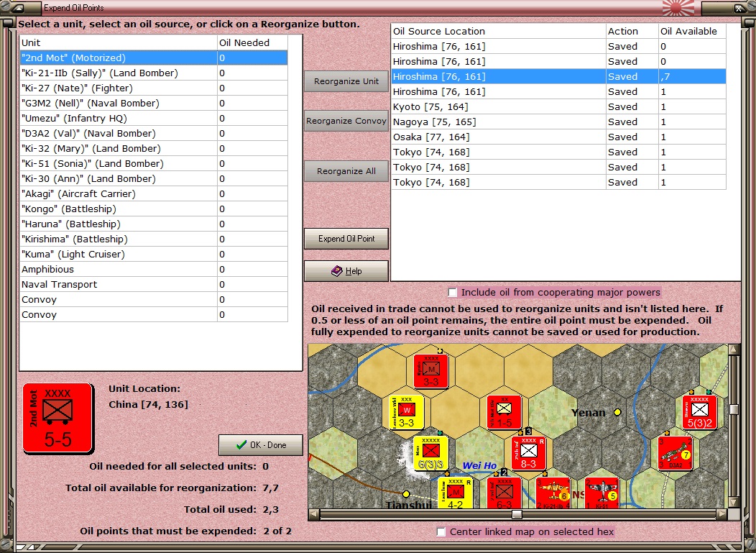The width and height of the screenshot is (756, 553).
Task: Click the large 2nd Mot 5-5 unit counter
Action: [x=58, y=419]
